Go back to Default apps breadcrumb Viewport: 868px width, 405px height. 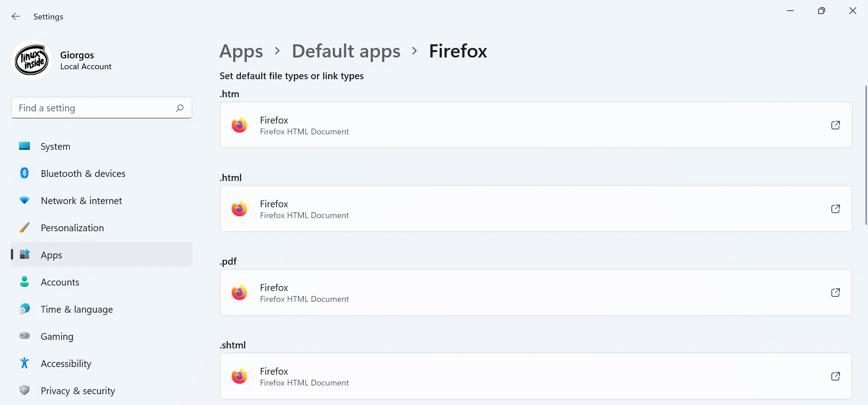point(346,52)
